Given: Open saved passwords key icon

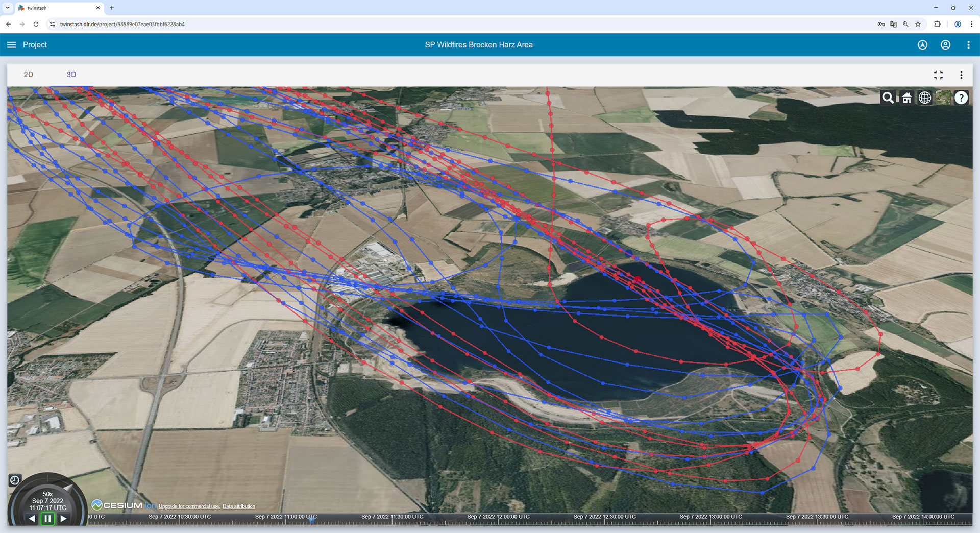Looking at the screenshot, I should (881, 24).
